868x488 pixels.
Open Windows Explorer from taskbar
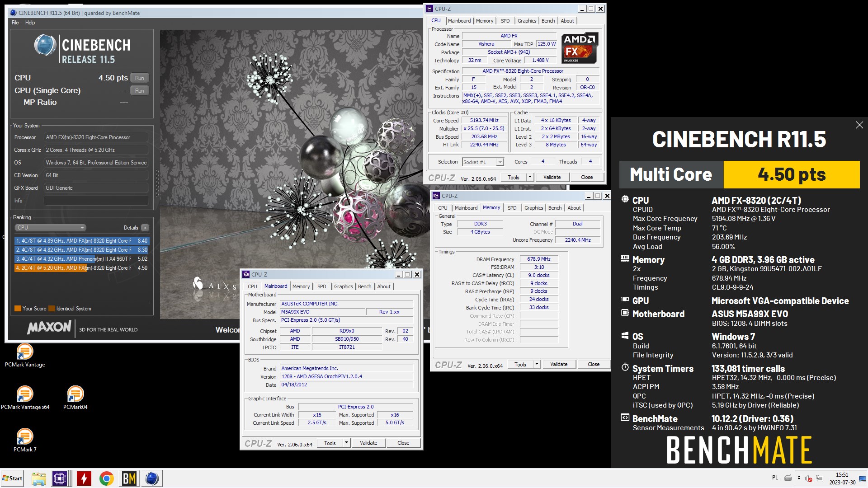39,479
